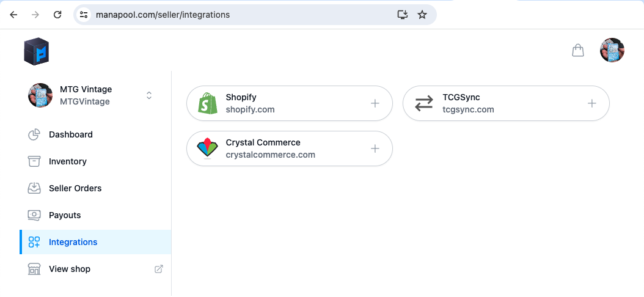
Task: Click the Dashboard pie chart icon
Action: pyautogui.click(x=34, y=134)
